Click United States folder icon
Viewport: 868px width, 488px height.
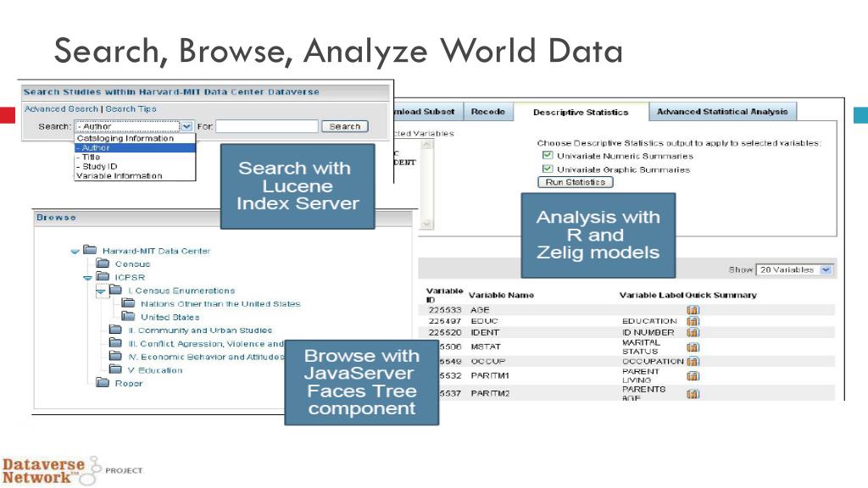tap(129, 317)
